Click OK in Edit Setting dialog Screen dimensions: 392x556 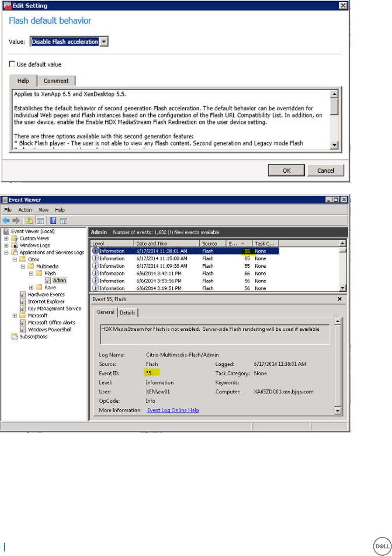click(x=287, y=170)
